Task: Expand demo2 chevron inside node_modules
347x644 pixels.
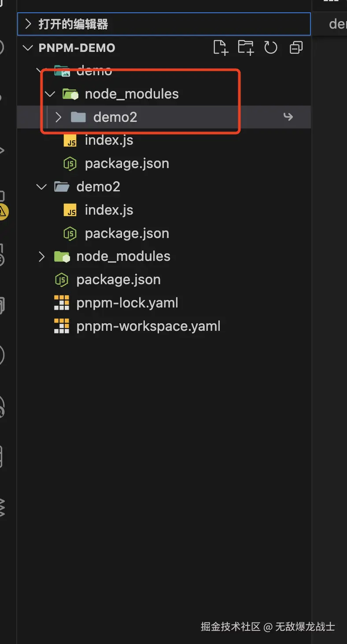Action: pyautogui.click(x=58, y=117)
